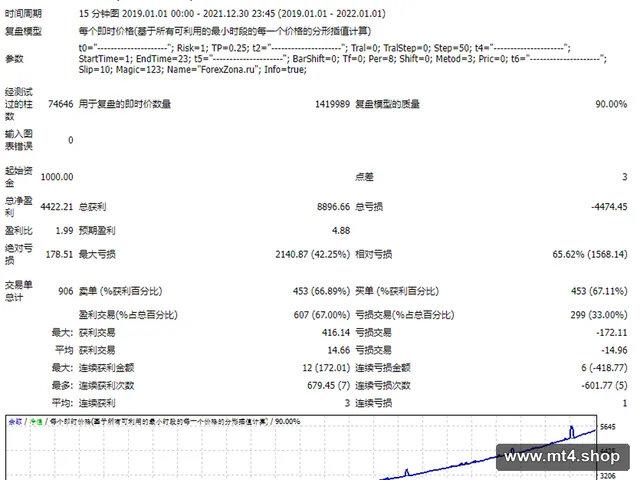Image resolution: width=640 pixels, height=480 pixels.
Task: Click the chart mismatch errors value 0
Action: click(x=71, y=140)
